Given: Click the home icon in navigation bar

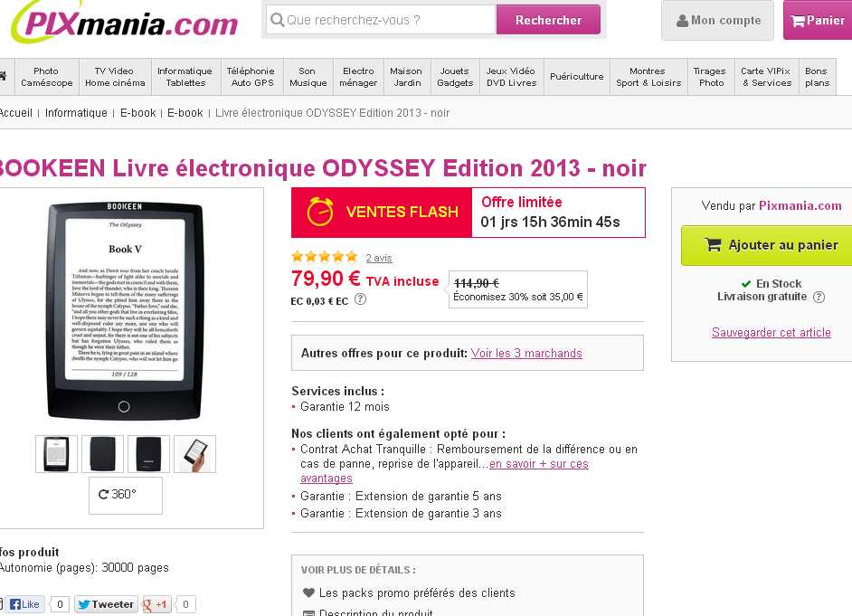Looking at the screenshot, I should [3, 77].
